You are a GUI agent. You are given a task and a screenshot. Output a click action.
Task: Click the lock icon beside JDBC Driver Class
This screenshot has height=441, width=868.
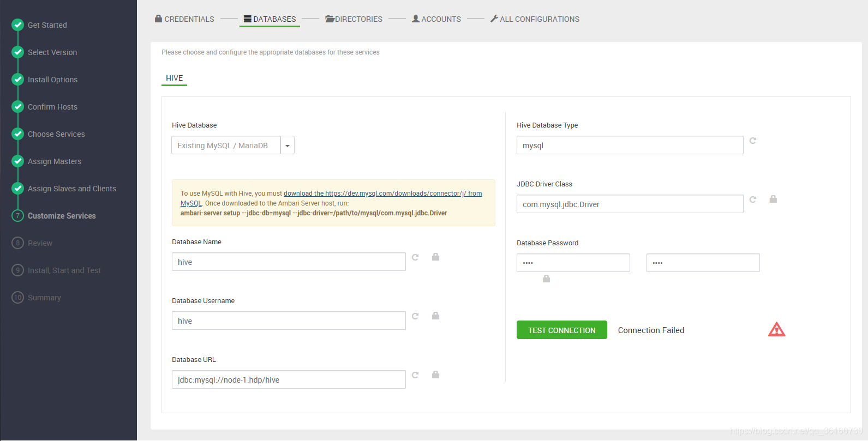coord(773,199)
